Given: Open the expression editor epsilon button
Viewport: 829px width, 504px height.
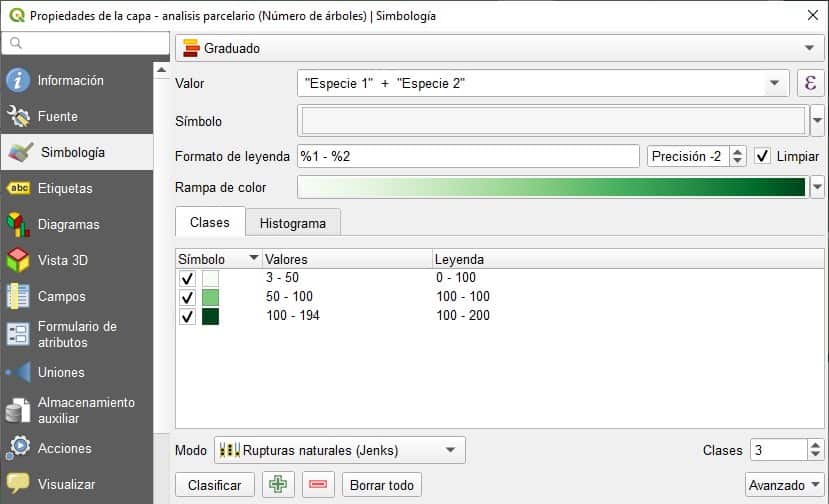Looking at the screenshot, I should [809, 84].
